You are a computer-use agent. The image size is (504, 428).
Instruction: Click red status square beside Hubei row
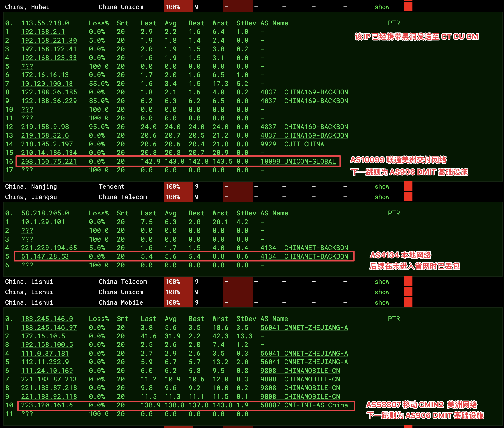point(408,7)
